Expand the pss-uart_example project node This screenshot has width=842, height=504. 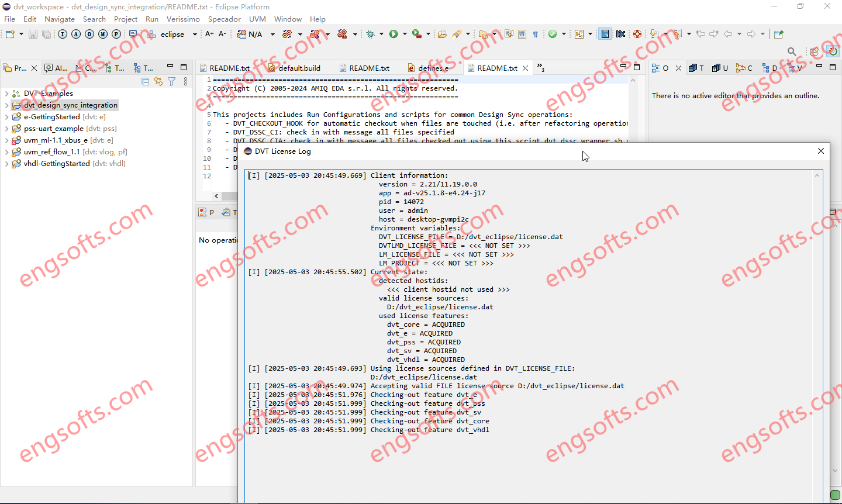pos(6,129)
